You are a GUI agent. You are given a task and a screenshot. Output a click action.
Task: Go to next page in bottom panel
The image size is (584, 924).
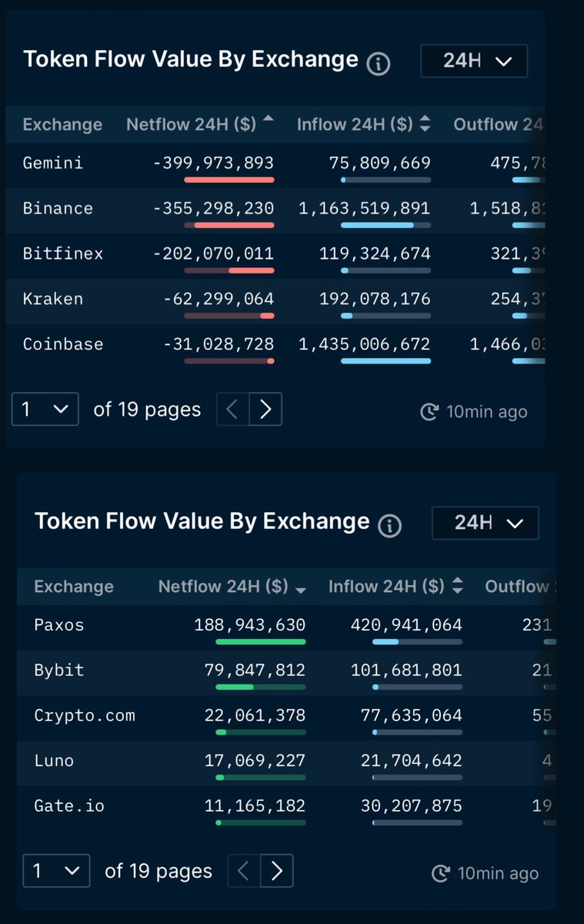click(x=277, y=871)
